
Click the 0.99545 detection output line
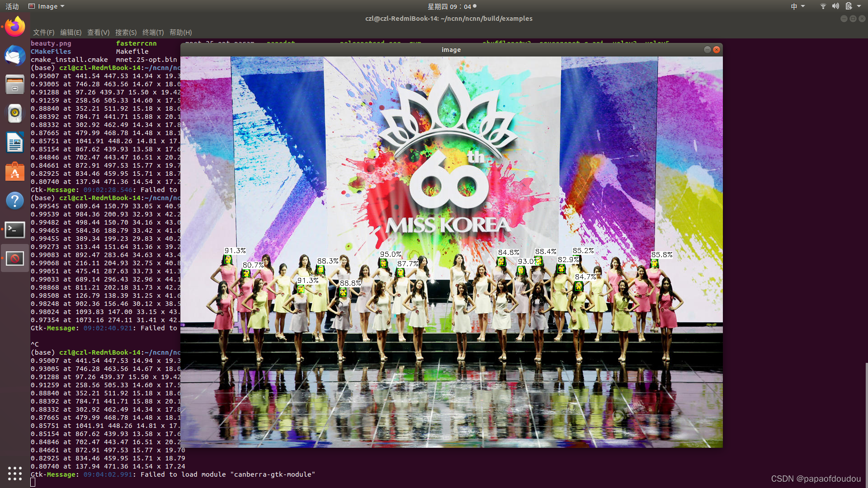(105, 206)
